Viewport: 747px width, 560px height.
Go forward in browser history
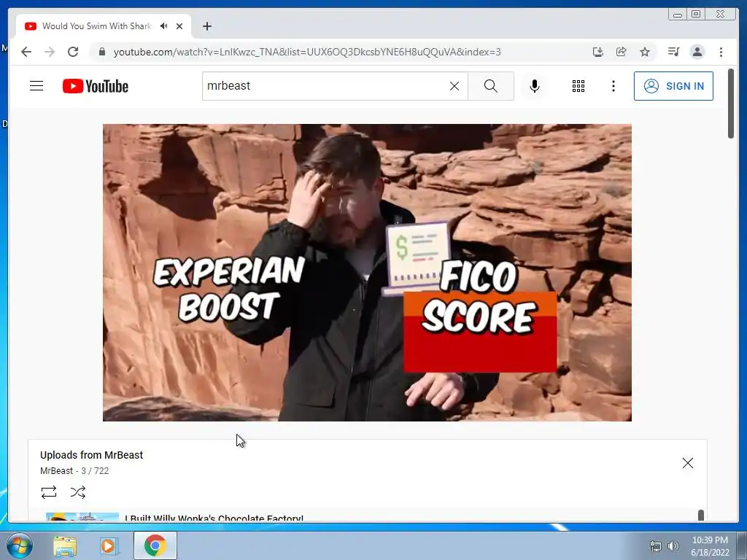pos(49,52)
